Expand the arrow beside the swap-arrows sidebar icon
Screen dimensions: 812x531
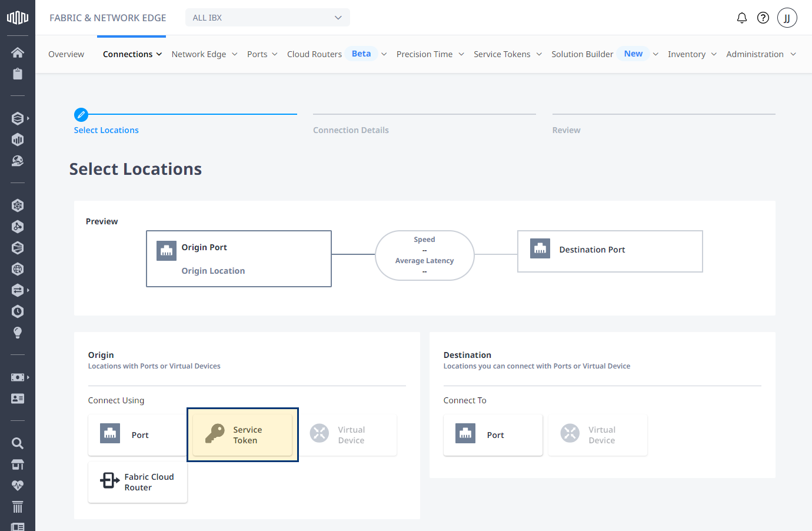click(28, 290)
